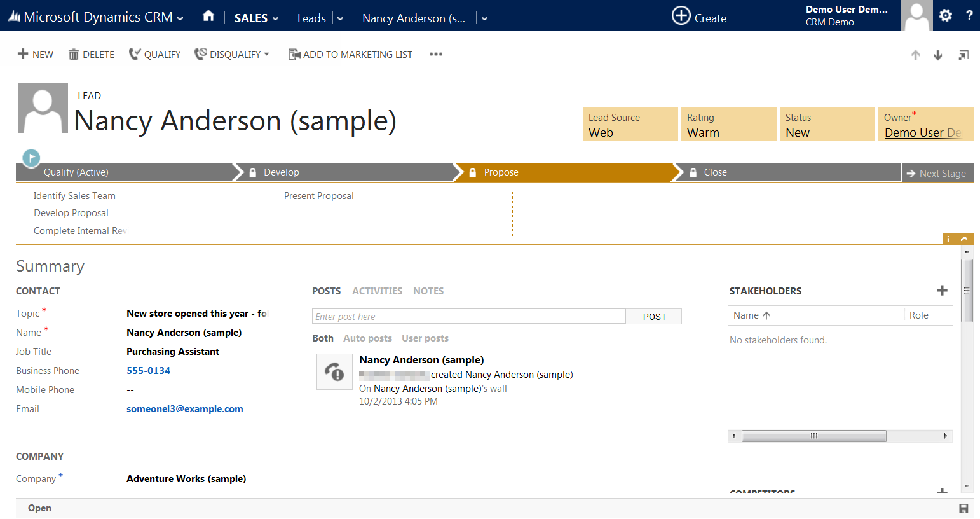Viewport: 980px width, 519px height.
Task: Move the stakeholders horizontal scrollbar thumb
Action: (813, 436)
